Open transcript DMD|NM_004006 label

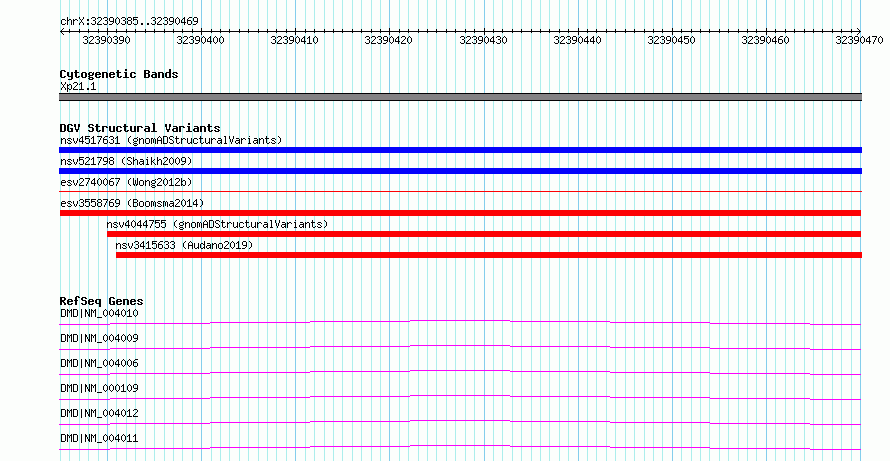(x=99, y=363)
